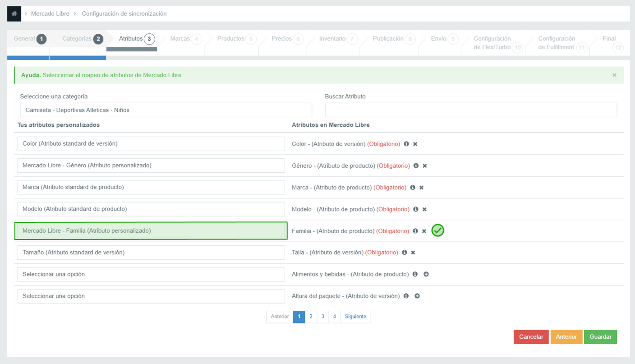635x364 pixels.
Task: Click the orange Anterior button
Action: pyautogui.click(x=566, y=337)
